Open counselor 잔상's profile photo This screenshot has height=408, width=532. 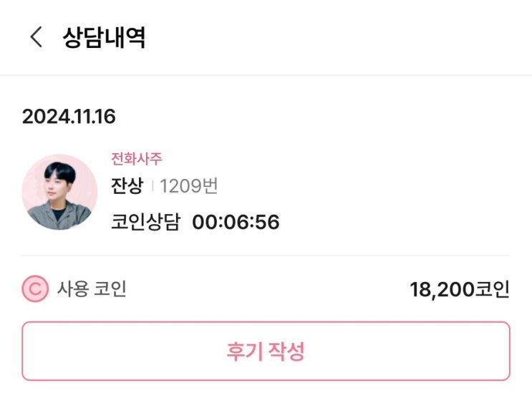(x=59, y=192)
